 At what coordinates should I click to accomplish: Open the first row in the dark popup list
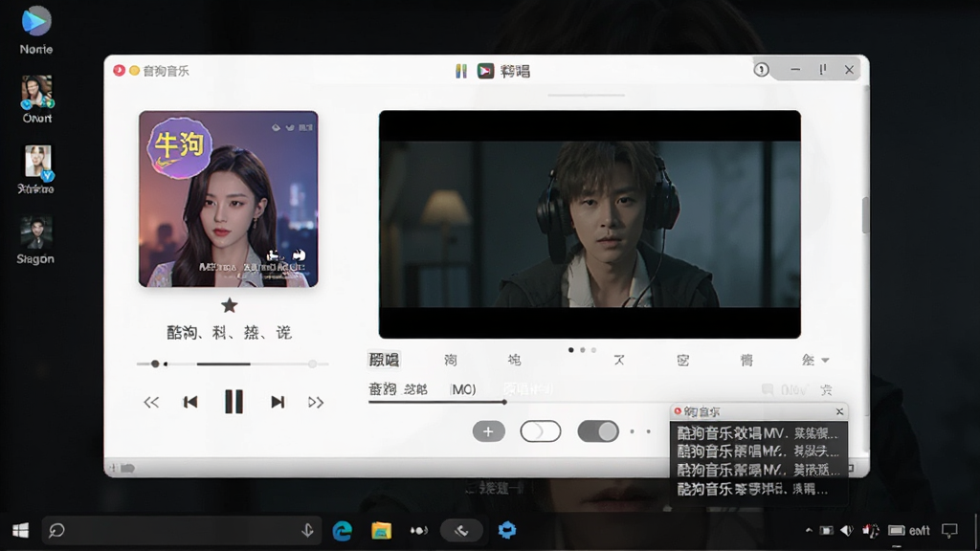pyautogui.click(x=758, y=433)
